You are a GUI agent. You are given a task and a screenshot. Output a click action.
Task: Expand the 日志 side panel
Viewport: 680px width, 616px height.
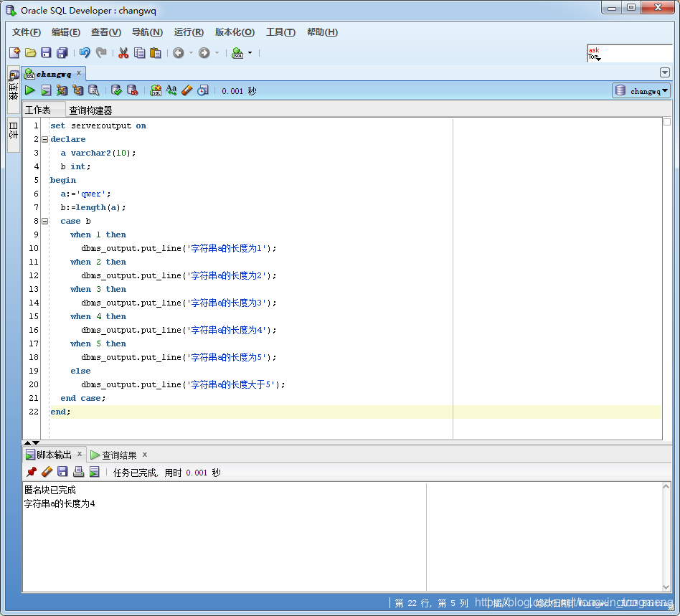click(x=14, y=134)
